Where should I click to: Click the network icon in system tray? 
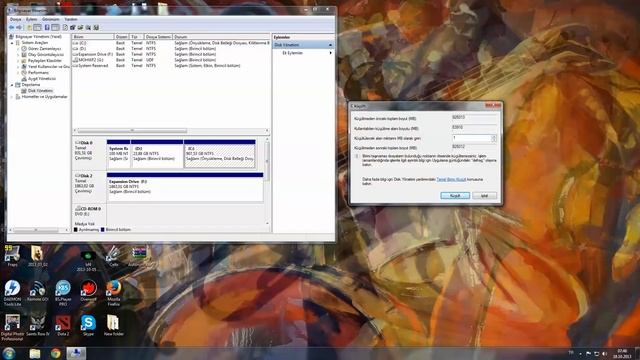[596, 353]
